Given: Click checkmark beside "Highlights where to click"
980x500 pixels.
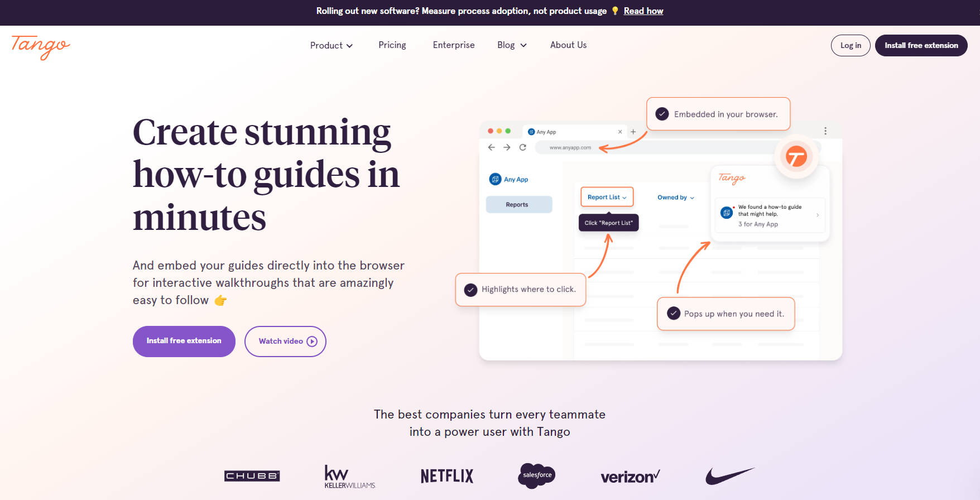Looking at the screenshot, I should tap(470, 290).
